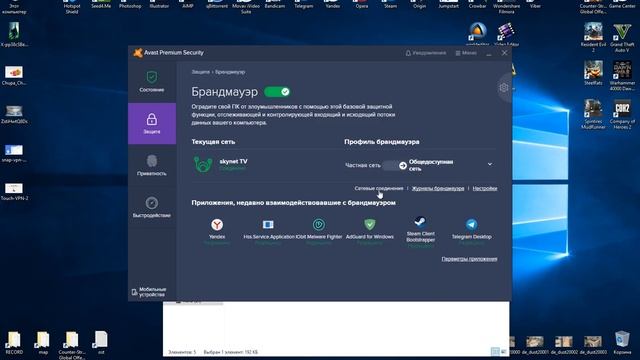Select the Video Editor desktop shortcut
The height and width of the screenshot is (360, 640).
point(506,35)
